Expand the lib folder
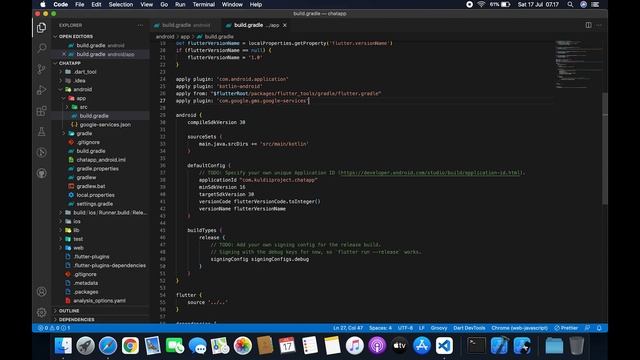The image size is (640, 360). click(76, 230)
